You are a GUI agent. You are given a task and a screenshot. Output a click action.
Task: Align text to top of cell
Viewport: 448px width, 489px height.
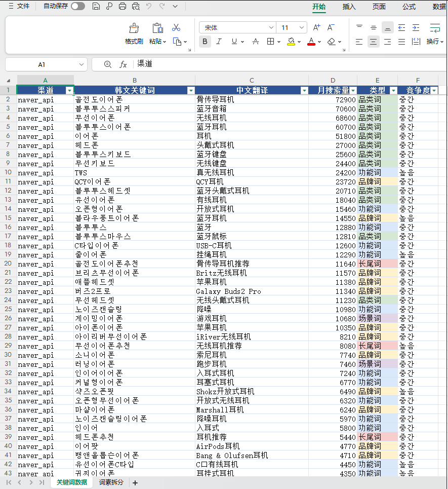[359, 27]
